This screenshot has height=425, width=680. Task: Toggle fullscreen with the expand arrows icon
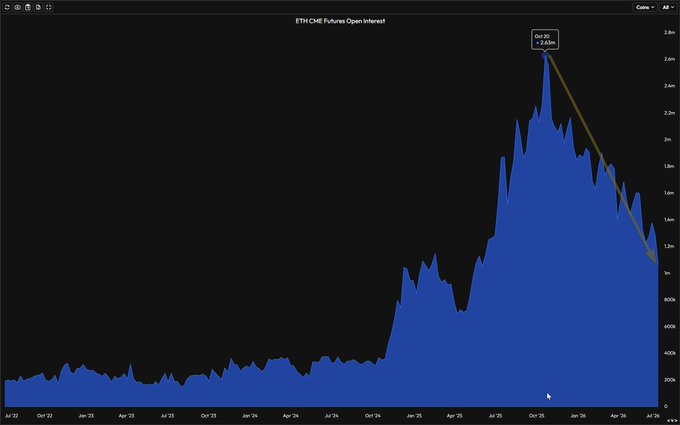[x=49, y=7]
